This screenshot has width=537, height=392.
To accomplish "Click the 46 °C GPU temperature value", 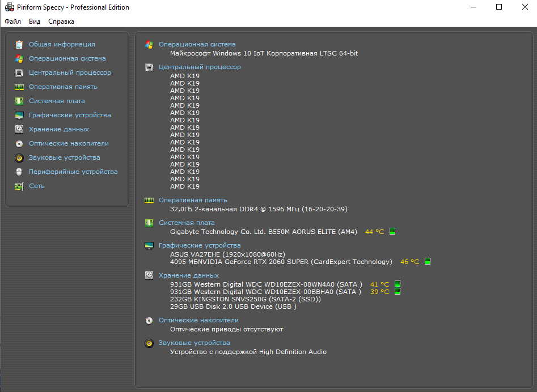I will 409,262.
